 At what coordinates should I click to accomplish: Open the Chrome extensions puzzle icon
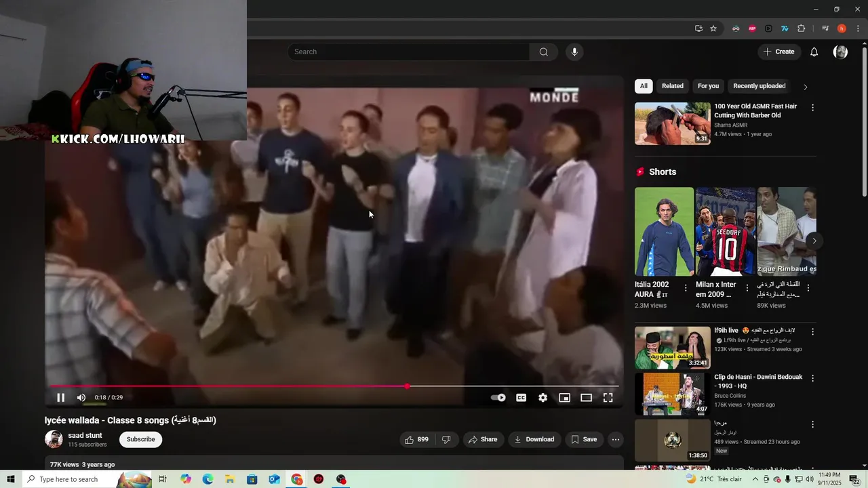801,28
